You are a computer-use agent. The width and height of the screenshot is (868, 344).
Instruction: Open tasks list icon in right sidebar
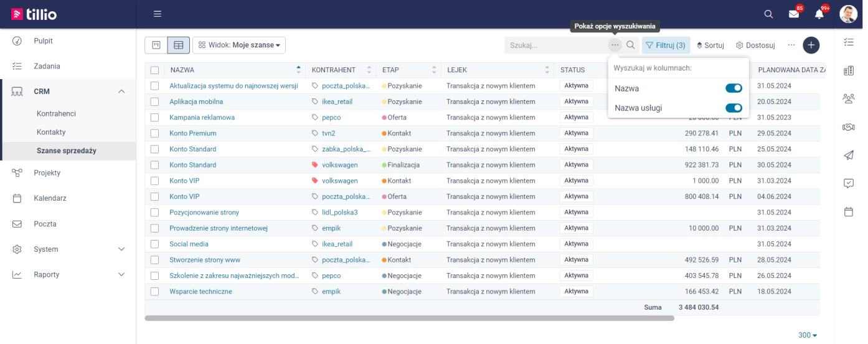click(848, 42)
